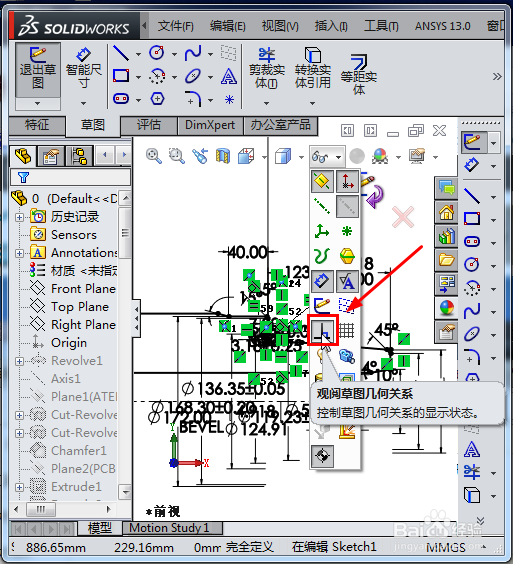Click the feature tree scroll down arrow
This screenshot has width=513, height=564.
point(126,491)
